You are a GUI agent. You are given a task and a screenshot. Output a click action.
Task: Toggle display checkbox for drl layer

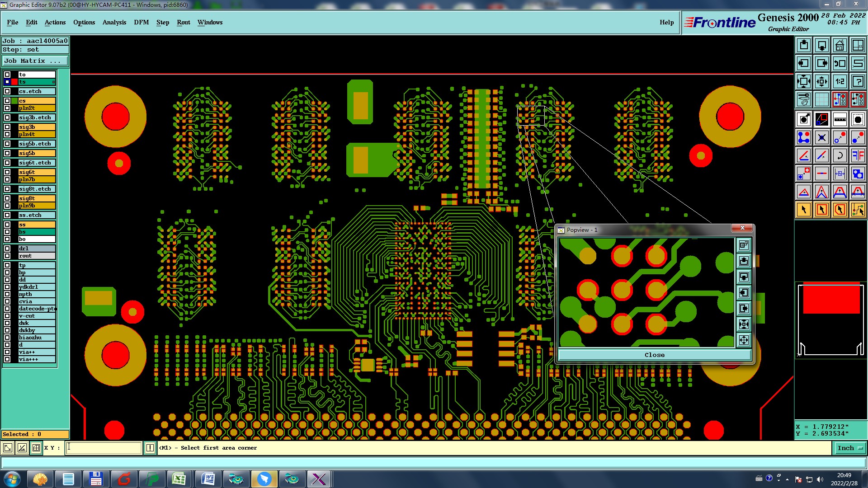click(x=7, y=249)
